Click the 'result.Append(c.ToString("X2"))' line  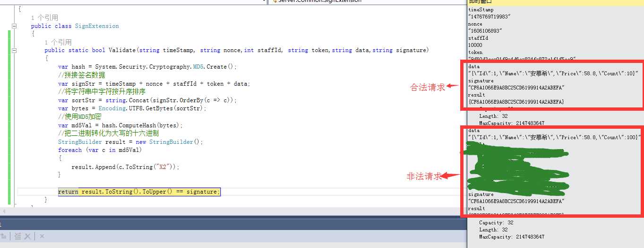126,167
